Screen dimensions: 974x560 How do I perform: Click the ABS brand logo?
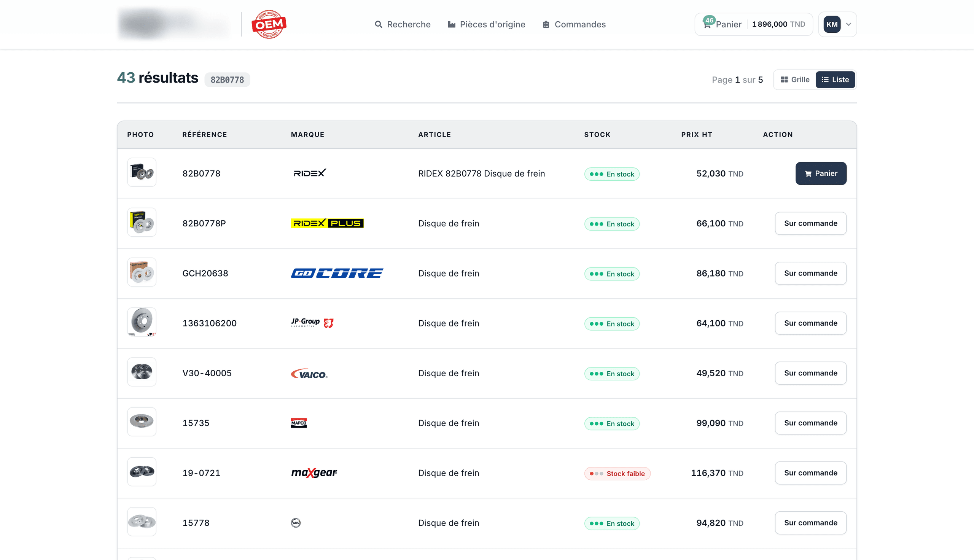click(296, 523)
